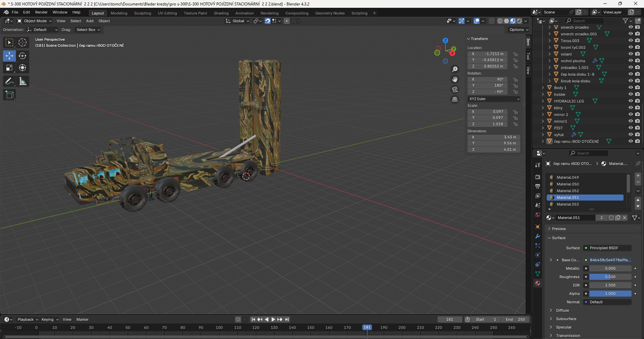Hide the HYDRAULIC LEG object visibility
The image size is (644, 339).
[x=630, y=101]
